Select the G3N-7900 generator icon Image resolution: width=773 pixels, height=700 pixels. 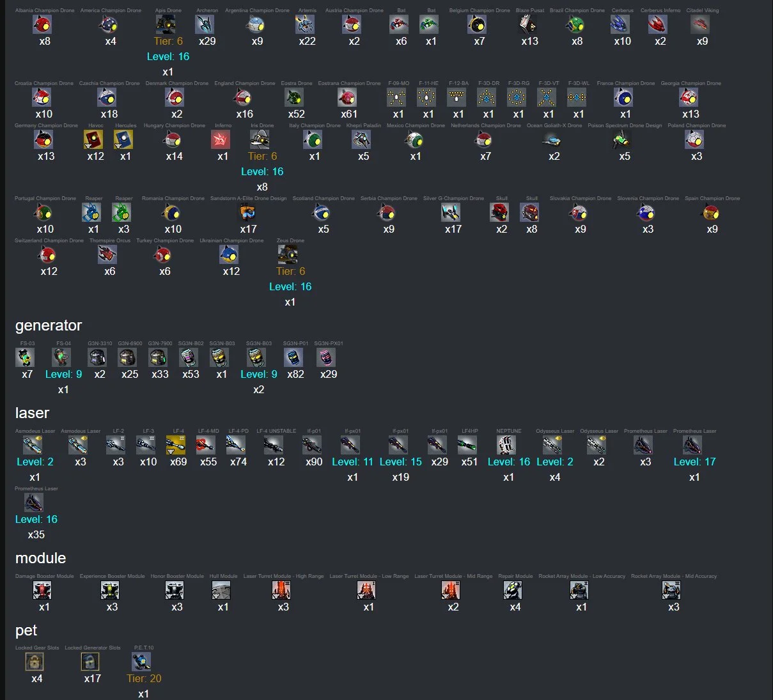click(x=158, y=357)
